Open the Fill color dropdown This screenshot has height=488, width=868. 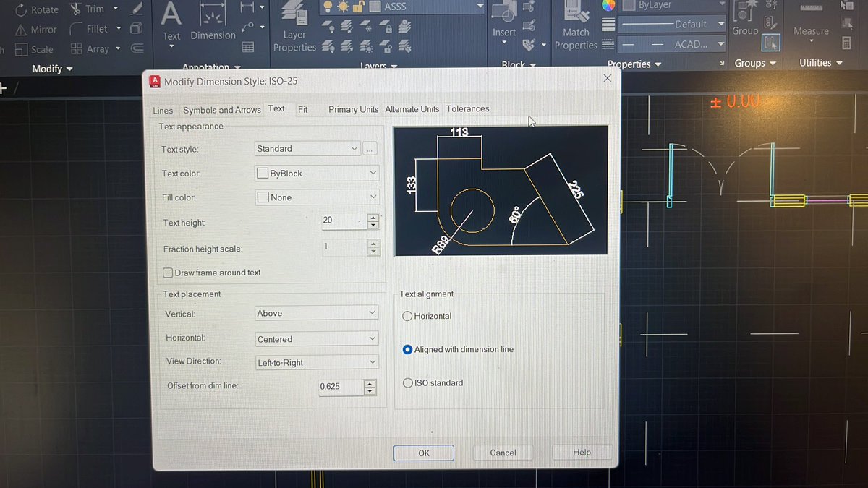pyautogui.click(x=317, y=197)
